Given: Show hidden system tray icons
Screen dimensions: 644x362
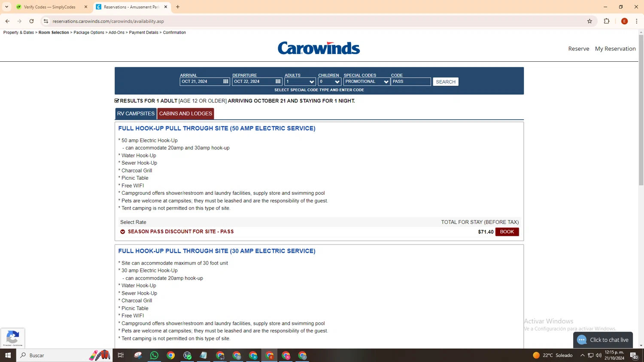Looking at the screenshot, I should point(583,355).
